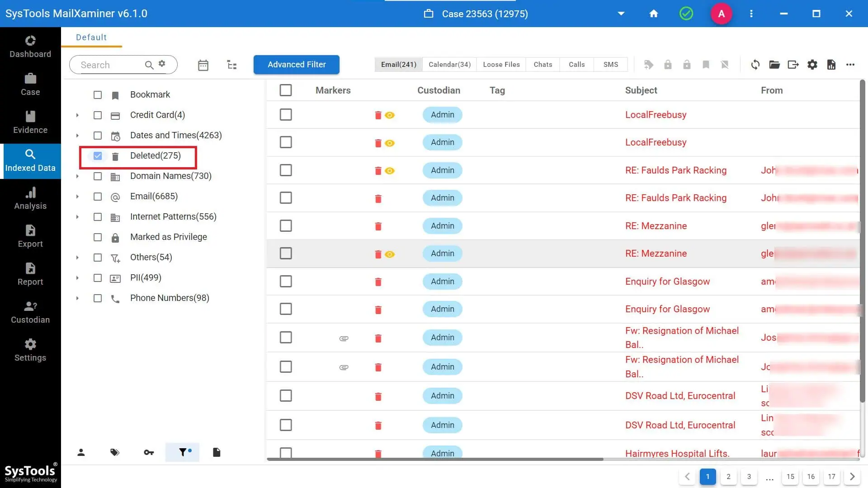868x488 pixels.
Task: Open the column settings gear icon
Action: pos(812,65)
